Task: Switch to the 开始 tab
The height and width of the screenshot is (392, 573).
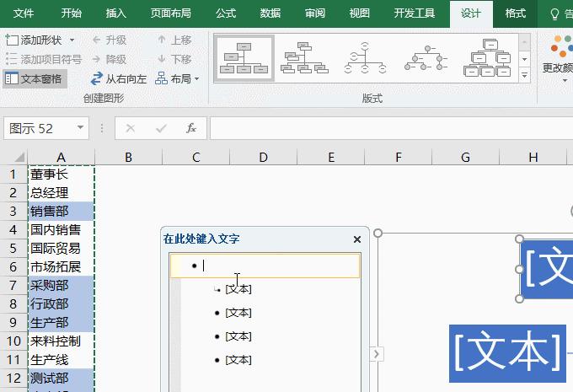Action: point(72,13)
